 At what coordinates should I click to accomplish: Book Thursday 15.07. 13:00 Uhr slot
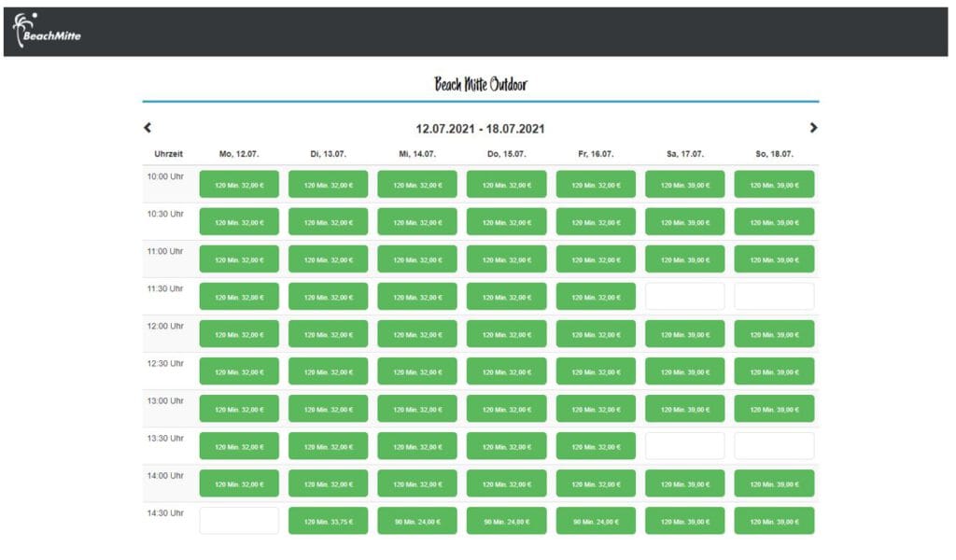coord(506,409)
